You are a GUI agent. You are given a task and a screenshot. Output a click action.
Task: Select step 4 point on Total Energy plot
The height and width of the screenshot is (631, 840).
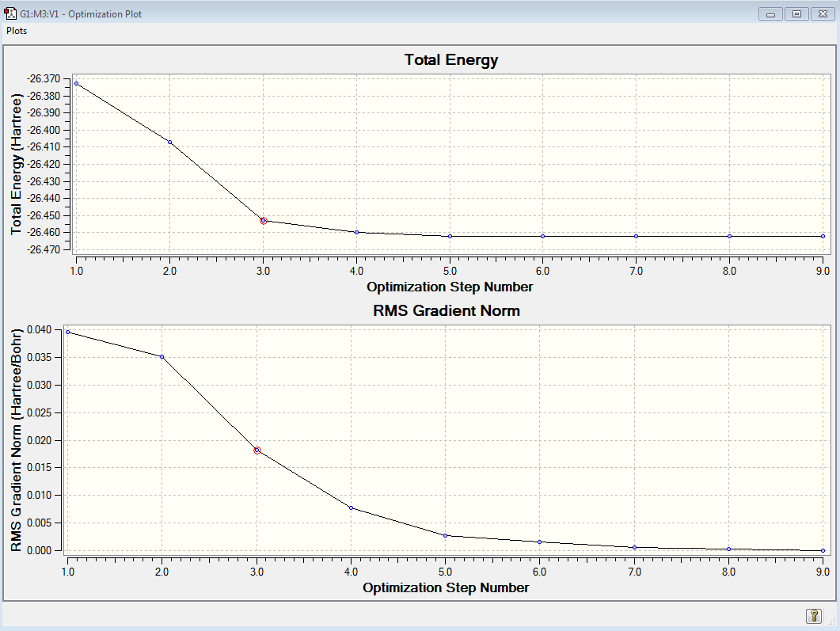tap(357, 233)
